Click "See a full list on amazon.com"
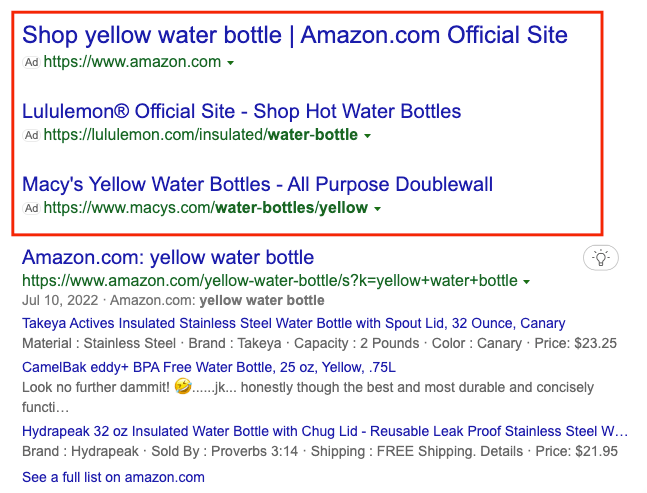The width and height of the screenshot is (647, 493). [113, 477]
